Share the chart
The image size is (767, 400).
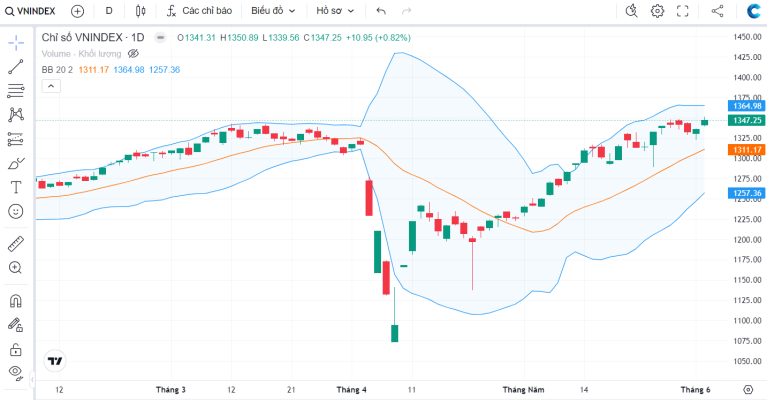(717, 11)
